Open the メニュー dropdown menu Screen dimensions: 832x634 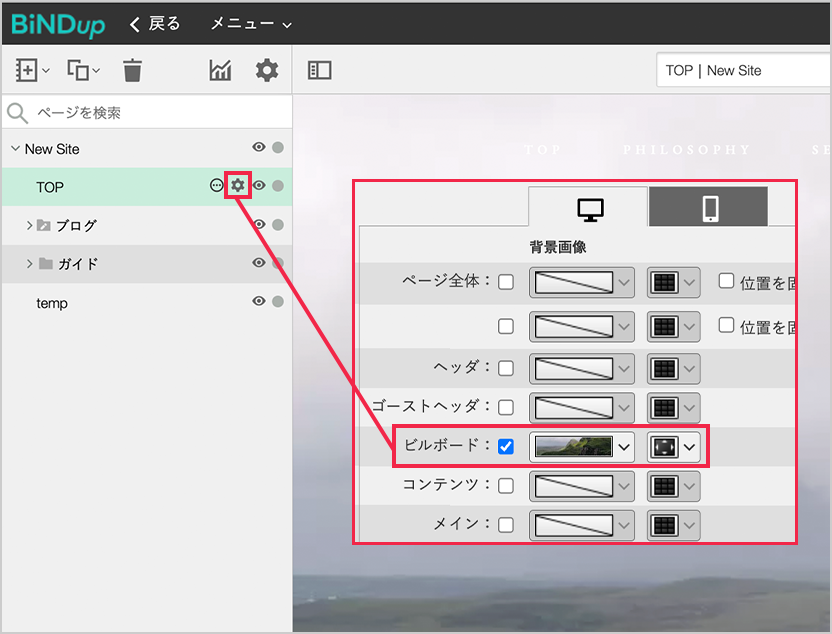(x=251, y=24)
